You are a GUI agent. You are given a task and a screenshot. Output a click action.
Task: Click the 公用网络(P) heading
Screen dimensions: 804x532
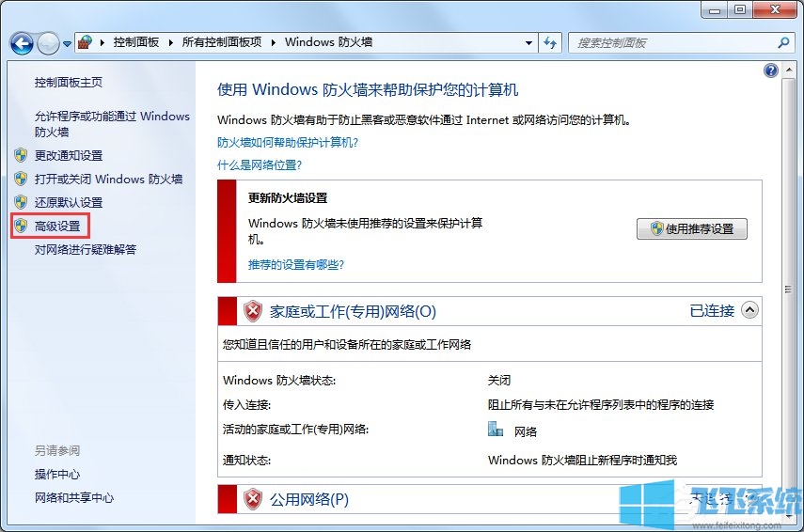click(x=309, y=499)
